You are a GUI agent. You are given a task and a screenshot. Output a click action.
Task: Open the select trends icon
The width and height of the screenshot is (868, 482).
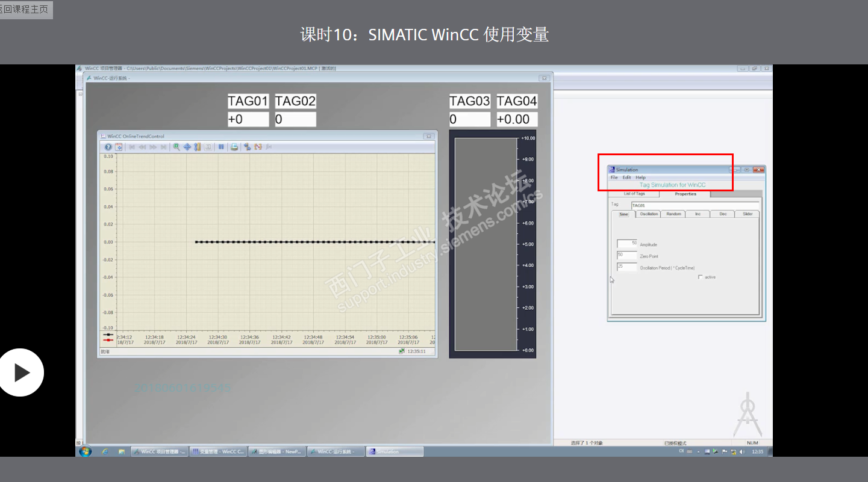pos(258,147)
